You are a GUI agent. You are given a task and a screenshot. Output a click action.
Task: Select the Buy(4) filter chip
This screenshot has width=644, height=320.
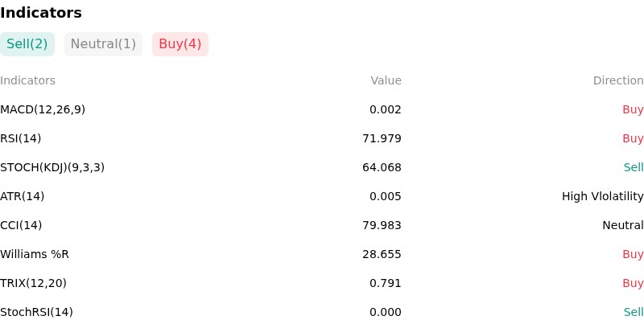[180, 44]
